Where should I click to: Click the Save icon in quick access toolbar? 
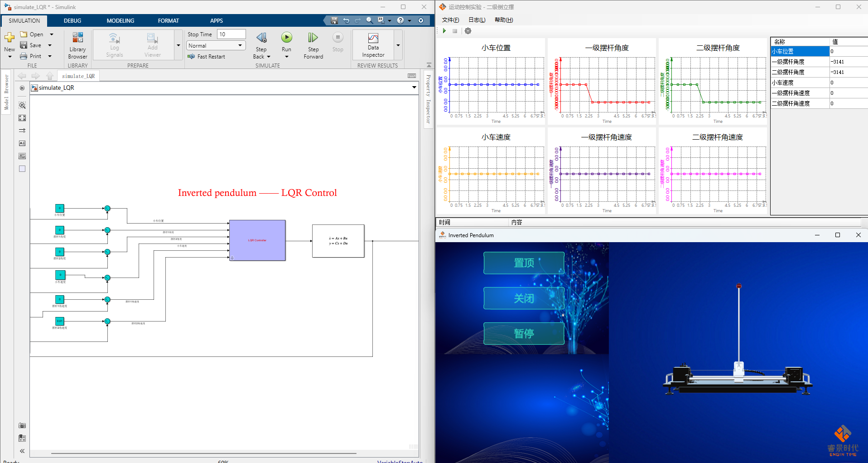coord(334,20)
